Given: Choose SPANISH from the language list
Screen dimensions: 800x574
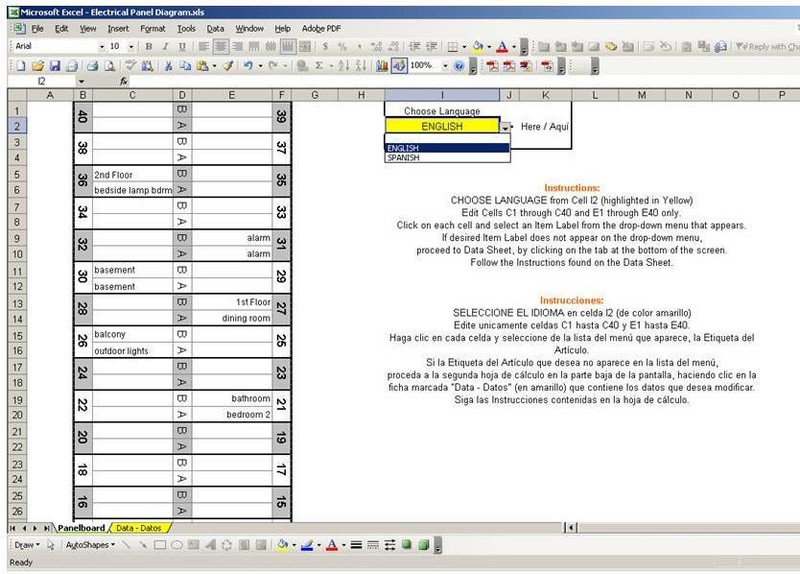Looking at the screenshot, I should coord(447,158).
